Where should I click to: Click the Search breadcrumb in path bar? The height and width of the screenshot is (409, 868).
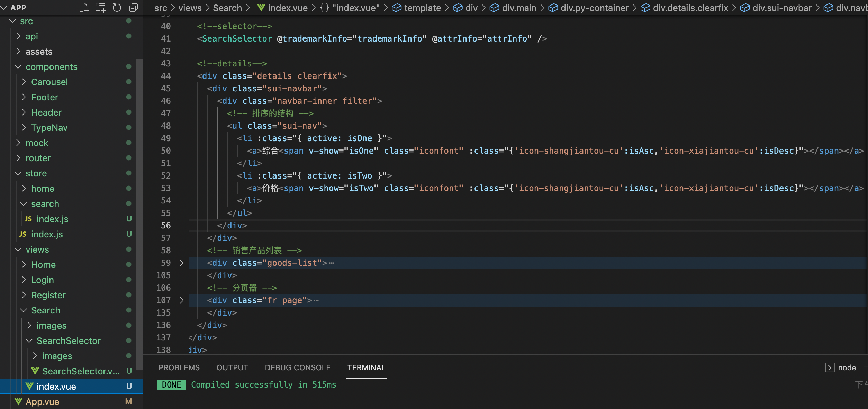pyautogui.click(x=227, y=8)
